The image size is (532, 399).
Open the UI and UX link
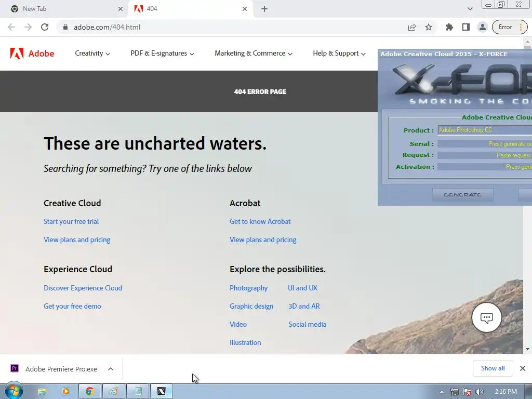[303, 288]
